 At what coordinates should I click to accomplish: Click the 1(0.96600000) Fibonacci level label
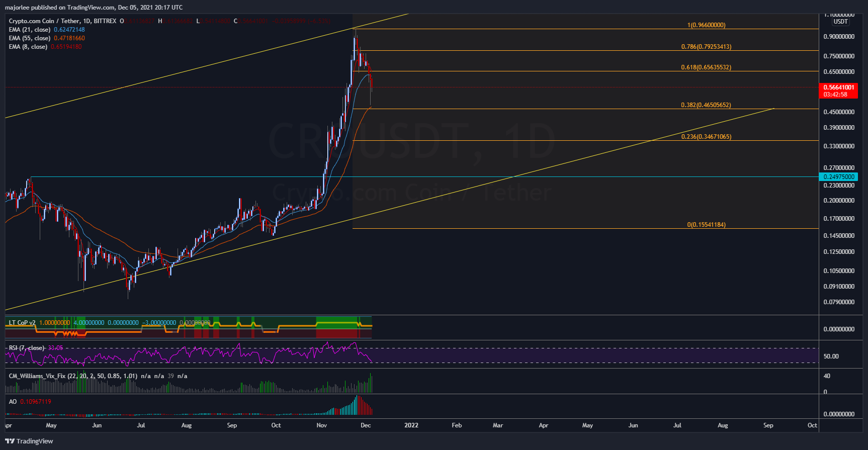[x=706, y=25]
